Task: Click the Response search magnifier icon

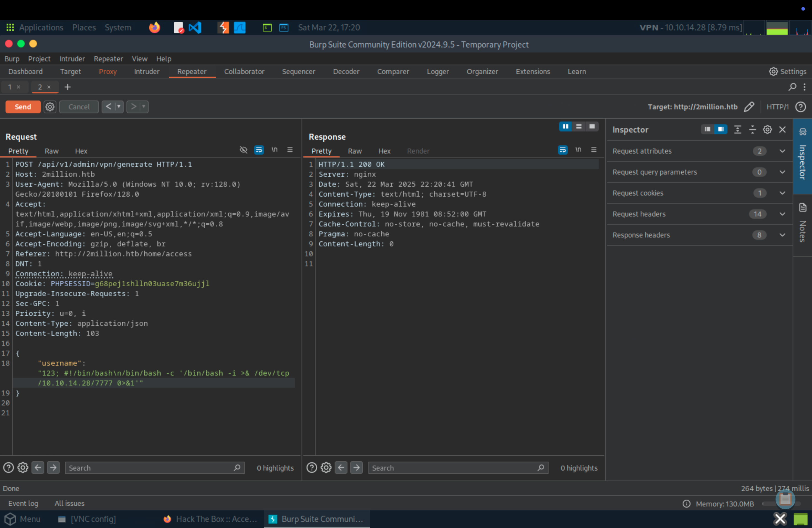Action: pos(541,468)
